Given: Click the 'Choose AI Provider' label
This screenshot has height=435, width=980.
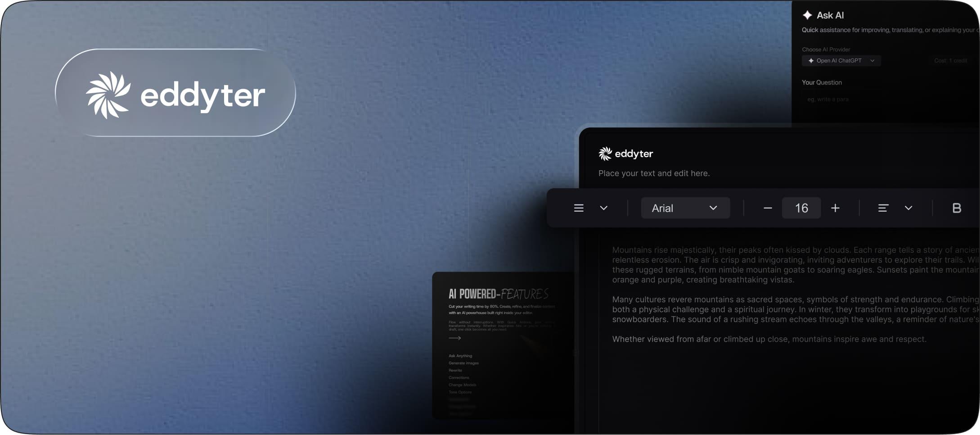Looking at the screenshot, I should (826, 50).
